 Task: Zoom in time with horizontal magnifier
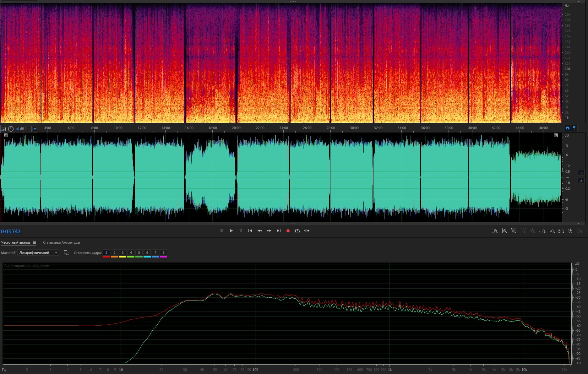(514, 231)
